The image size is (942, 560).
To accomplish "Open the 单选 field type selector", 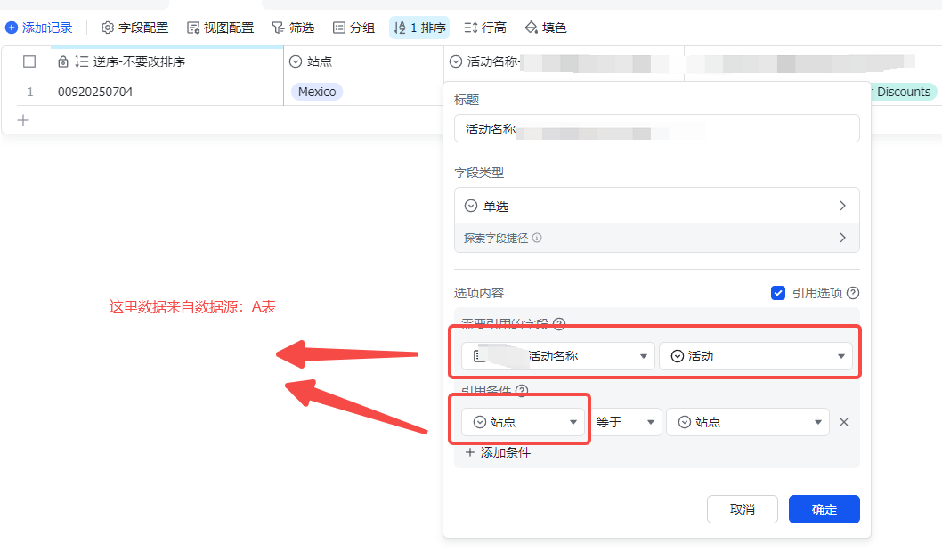I will (x=656, y=206).
